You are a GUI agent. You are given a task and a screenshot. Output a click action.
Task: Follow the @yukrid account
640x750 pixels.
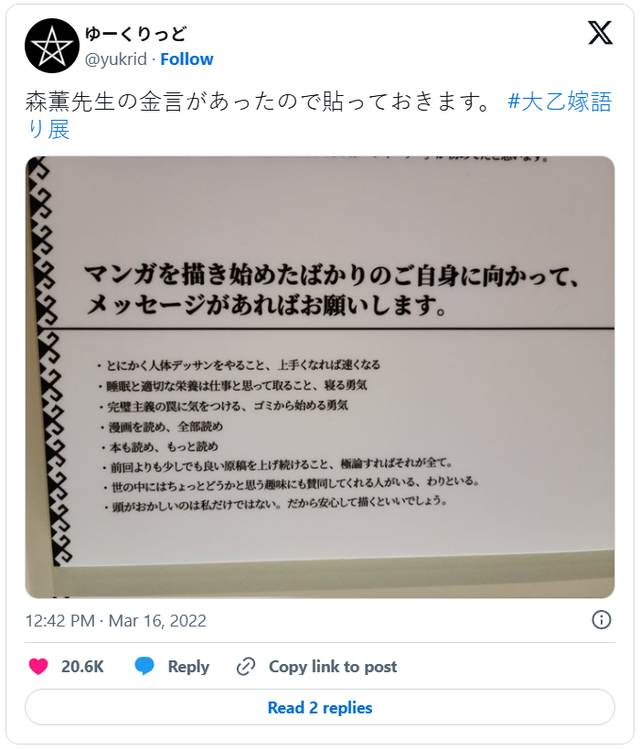pos(187,59)
